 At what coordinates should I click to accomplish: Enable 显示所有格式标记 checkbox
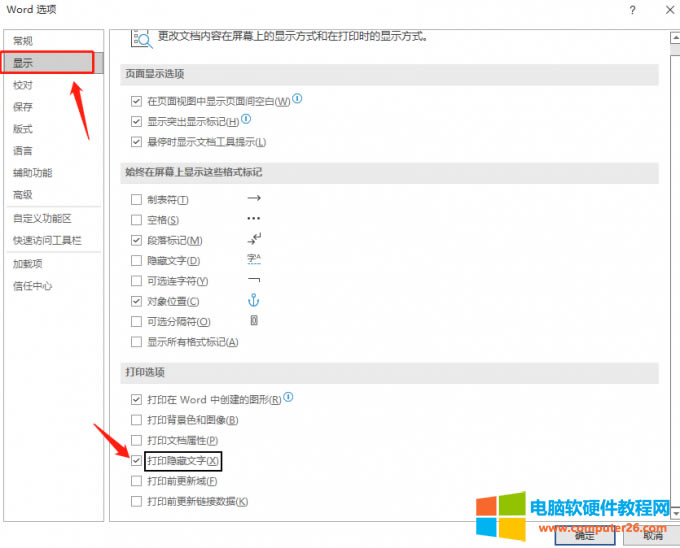(x=136, y=342)
